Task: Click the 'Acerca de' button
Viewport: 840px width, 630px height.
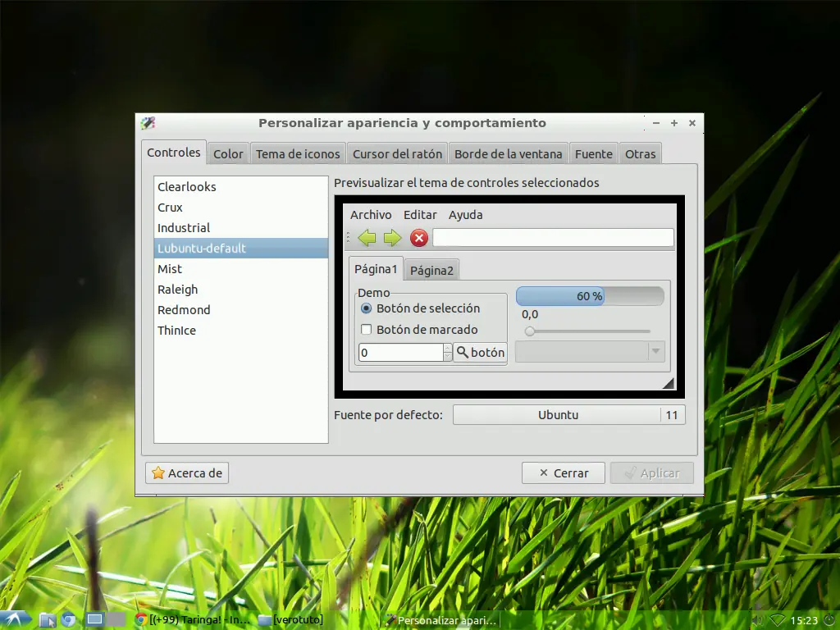Action: tap(187, 473)
